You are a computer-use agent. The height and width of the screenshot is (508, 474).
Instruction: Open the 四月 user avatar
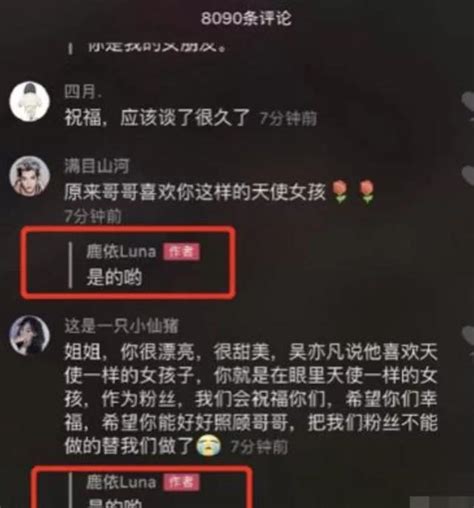29,101
